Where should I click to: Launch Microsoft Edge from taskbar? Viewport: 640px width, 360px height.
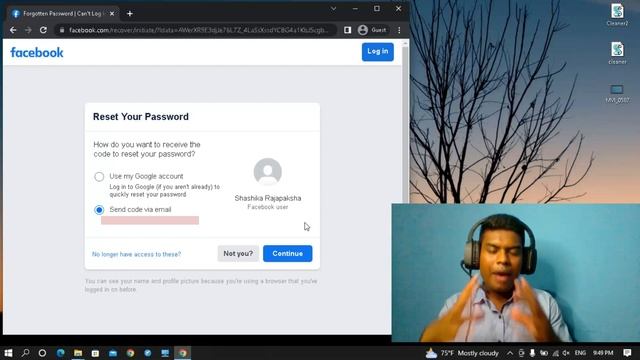point(60,353)
